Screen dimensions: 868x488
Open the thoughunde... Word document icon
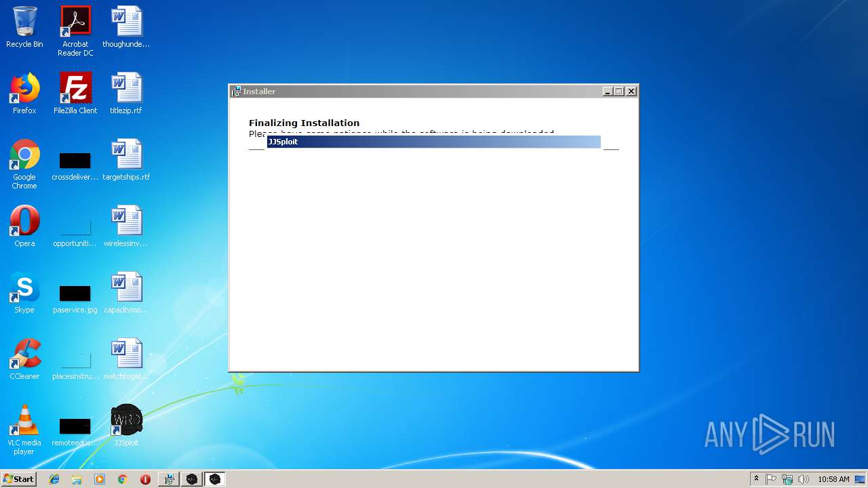pos(126,28)
